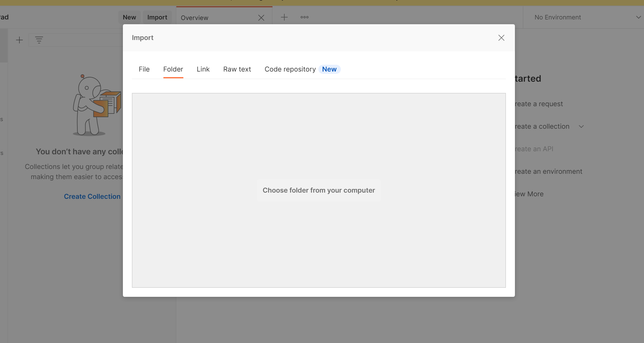This screenshot has height=343, width=644.
Task: Close the Overview tab
Action: [x=261, y=18]
